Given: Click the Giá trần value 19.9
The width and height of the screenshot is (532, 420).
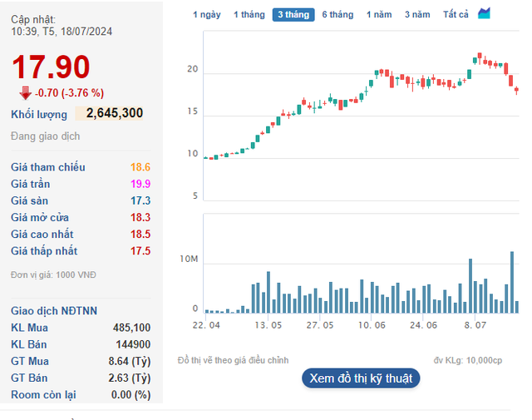Looking at the screenshot, I should point(140,184).
